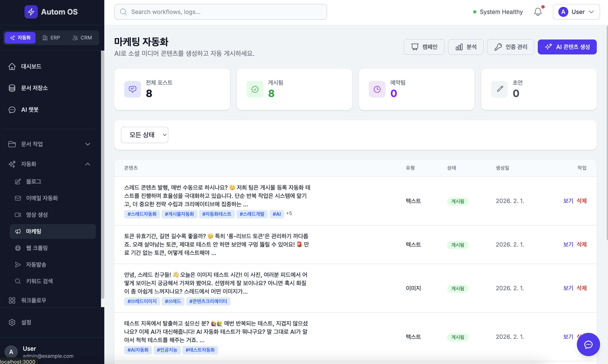Open the 모든 상태 status dropdown
Viewport: 608px width, 364px height.
144,135
